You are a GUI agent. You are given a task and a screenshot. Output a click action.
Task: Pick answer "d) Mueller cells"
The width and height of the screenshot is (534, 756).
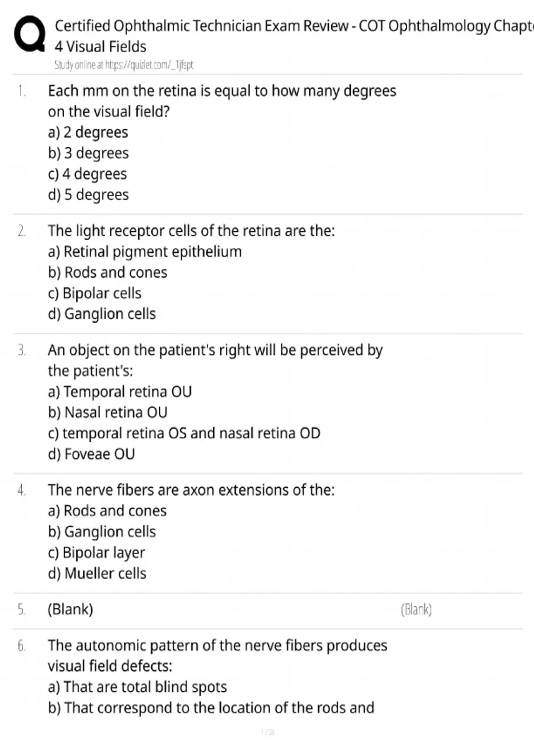coord(97,574)
